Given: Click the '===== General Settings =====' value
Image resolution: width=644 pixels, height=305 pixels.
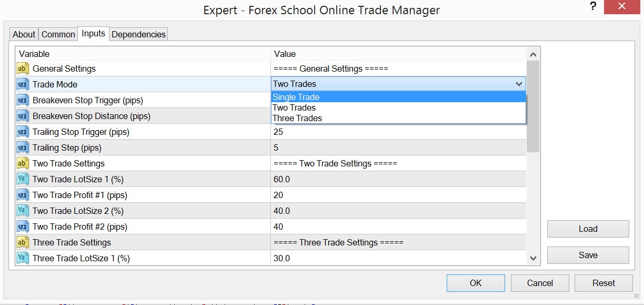Looking at the screenshot, I should click(330, 68).
